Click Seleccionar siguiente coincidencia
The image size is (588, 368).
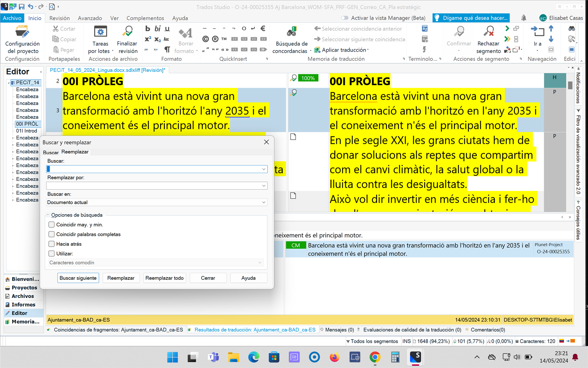(x=360, y=39)
